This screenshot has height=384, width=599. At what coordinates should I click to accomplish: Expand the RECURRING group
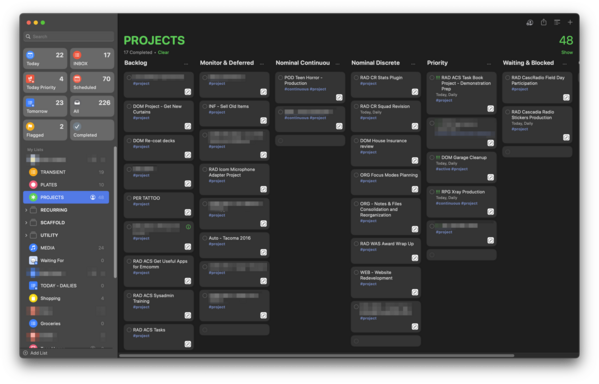point(26,210)
